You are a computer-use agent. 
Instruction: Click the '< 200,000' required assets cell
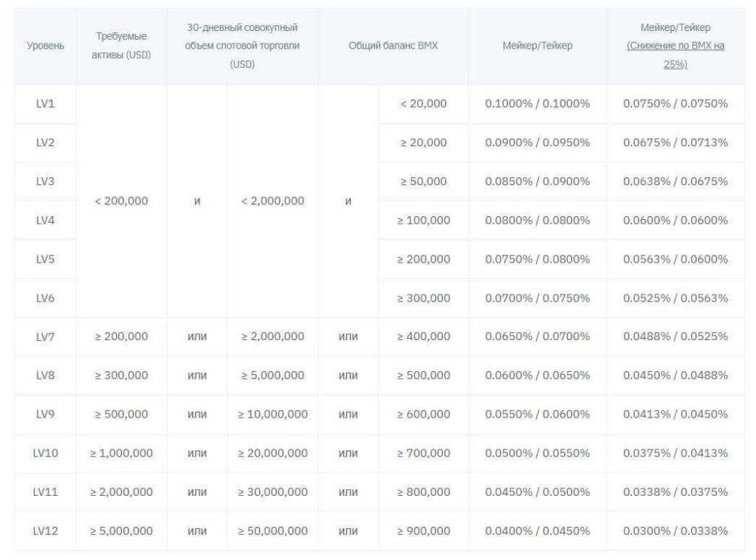pos(121,201)
